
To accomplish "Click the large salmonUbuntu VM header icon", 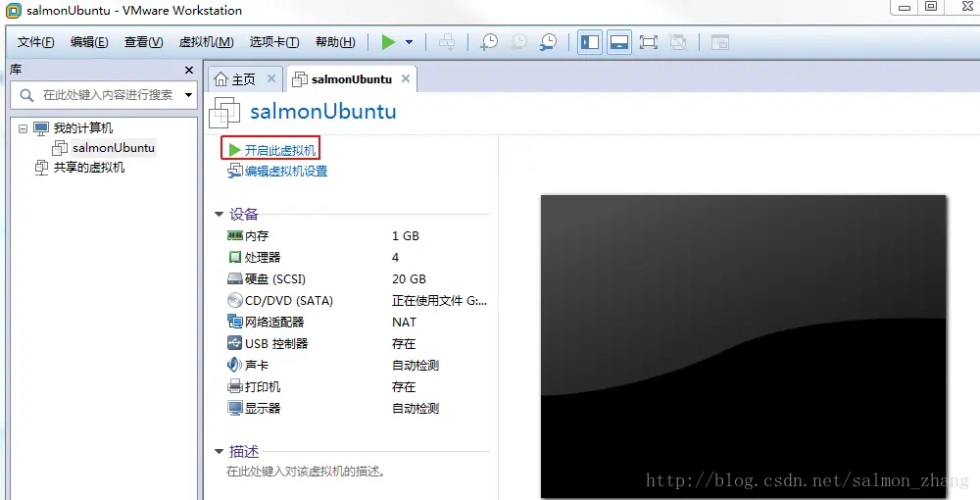I will click(224, 113).
